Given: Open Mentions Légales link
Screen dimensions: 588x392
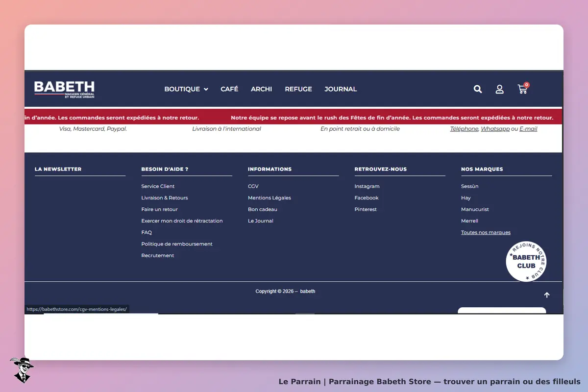Looking at the screenshot, I should coord(269,198).
